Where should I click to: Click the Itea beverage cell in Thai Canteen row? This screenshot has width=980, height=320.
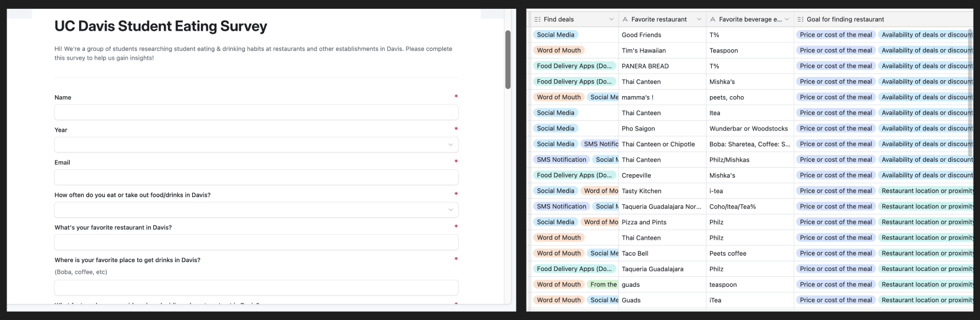coord(750,113)
